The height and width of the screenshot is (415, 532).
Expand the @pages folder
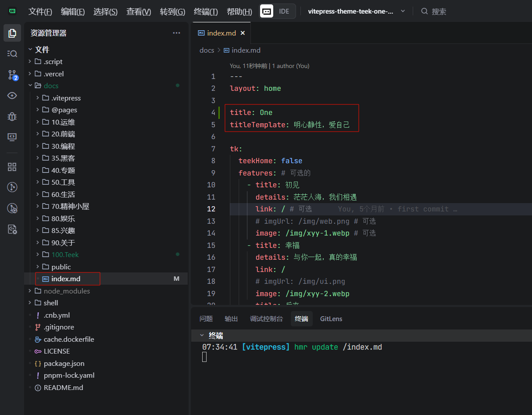[x=106, y=110]
